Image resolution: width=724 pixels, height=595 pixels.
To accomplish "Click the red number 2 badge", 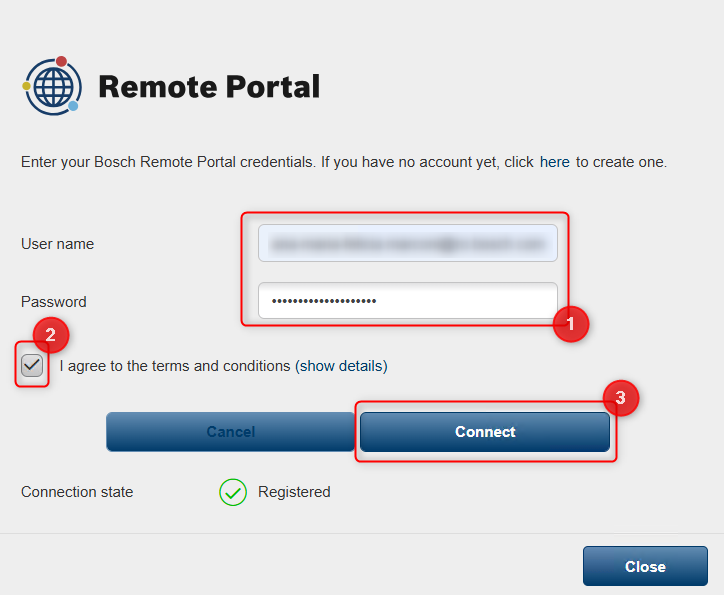I will pos(51,335).
